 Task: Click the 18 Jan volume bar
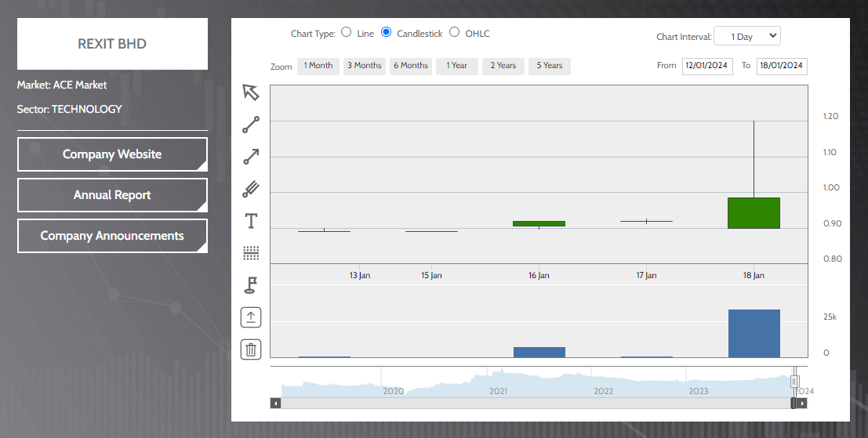pyautogui.click(x=754, y=334)
